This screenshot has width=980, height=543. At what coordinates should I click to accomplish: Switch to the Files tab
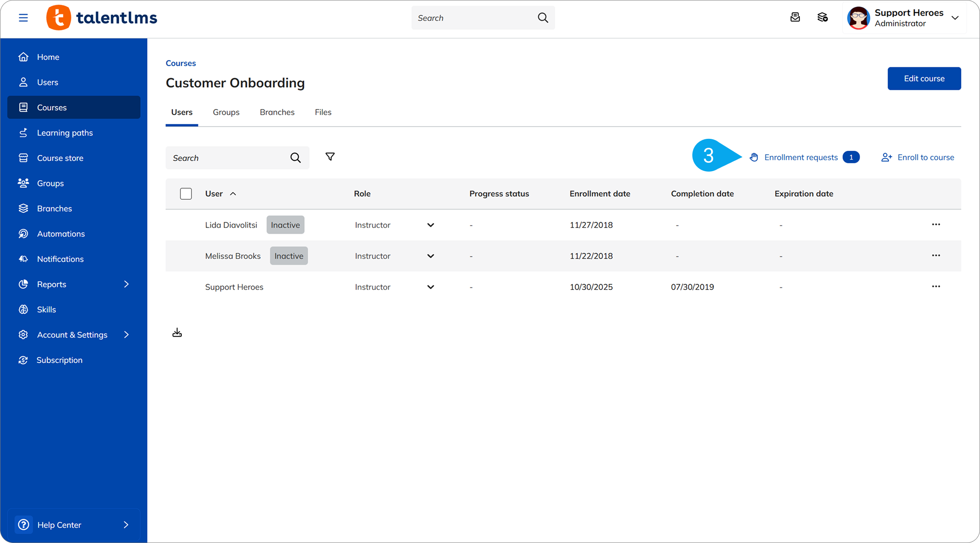point(323,112)
